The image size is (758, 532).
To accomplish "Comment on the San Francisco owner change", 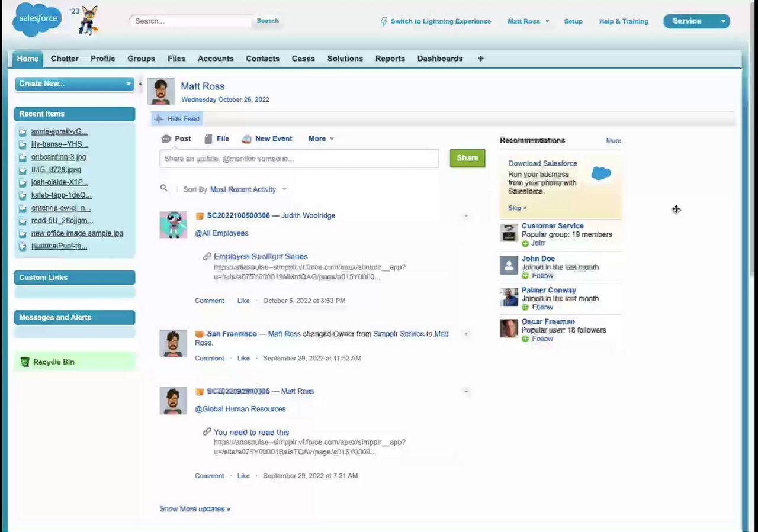I will coord(209,358).
